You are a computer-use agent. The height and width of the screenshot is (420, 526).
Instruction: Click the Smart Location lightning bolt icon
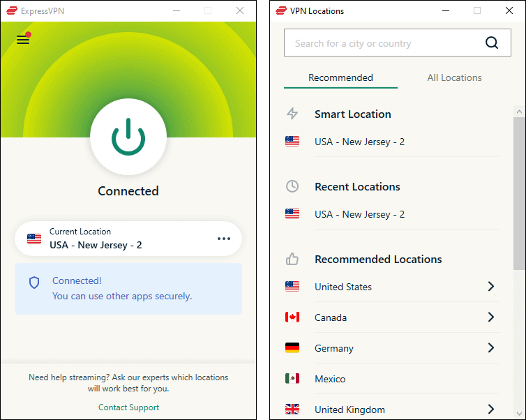(292, 114)
